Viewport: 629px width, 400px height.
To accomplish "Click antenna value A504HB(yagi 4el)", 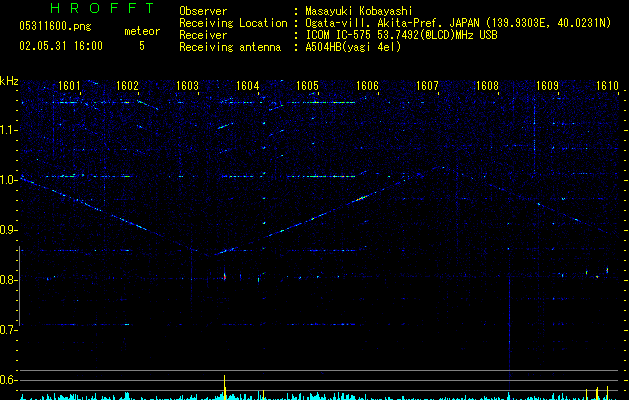I will tap(353, 47).
